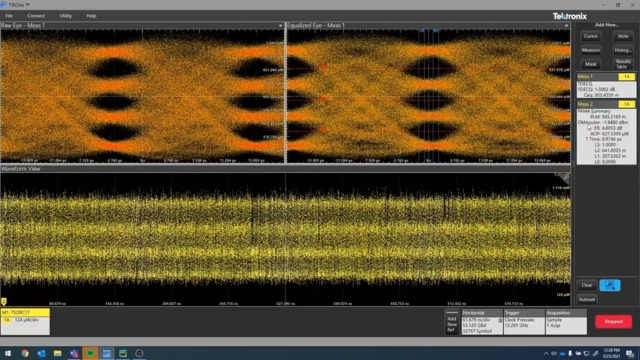Image resolution: width=640 pixels, height=360 pixels.
Task: Close the Equalized Eye plot panel
Action: [x=566, y=25]
